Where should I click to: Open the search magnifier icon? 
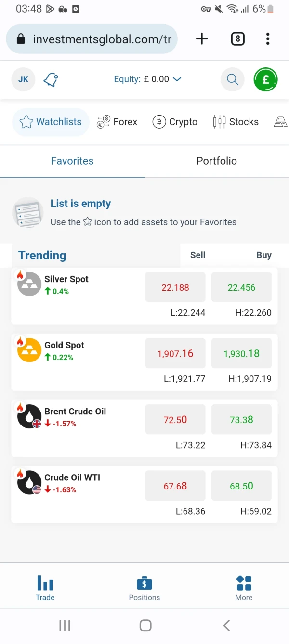coord(233,80)
